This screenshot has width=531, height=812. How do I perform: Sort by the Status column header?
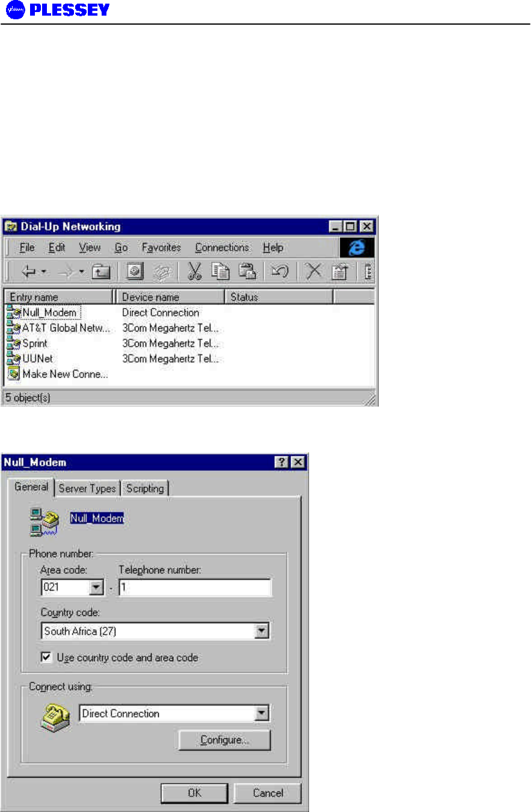[279, 297]
